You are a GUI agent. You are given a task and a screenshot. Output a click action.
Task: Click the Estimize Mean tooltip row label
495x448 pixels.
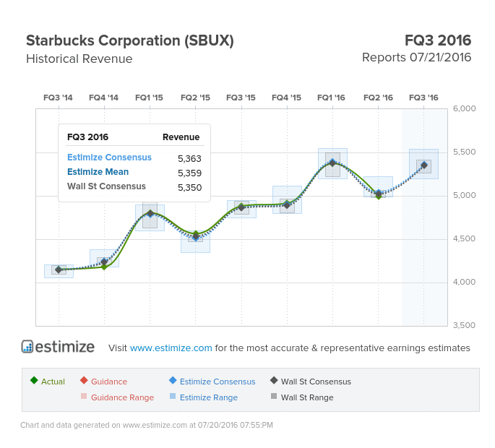click(x=98, y=172)
